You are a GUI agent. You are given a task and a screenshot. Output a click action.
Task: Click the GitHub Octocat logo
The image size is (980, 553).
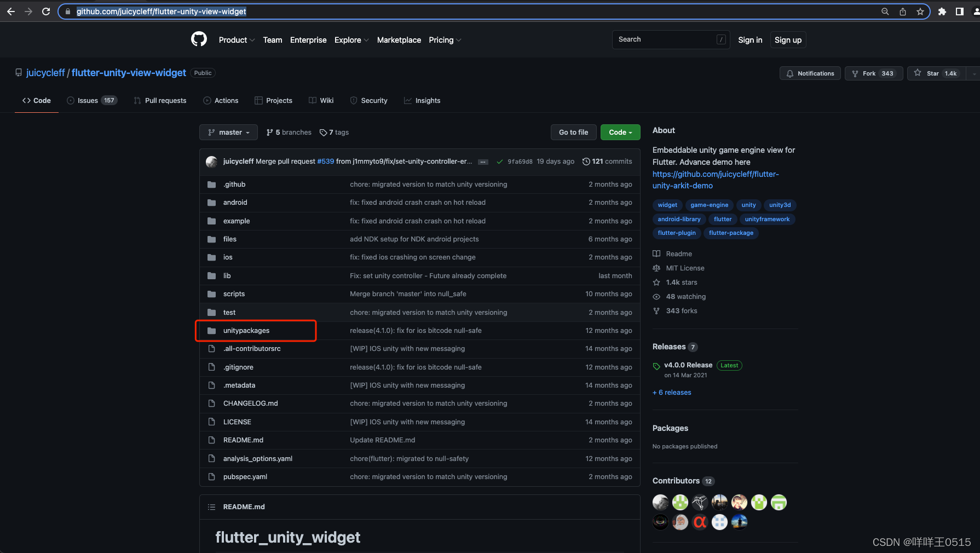pyautogui.click(x=199, y=39)
